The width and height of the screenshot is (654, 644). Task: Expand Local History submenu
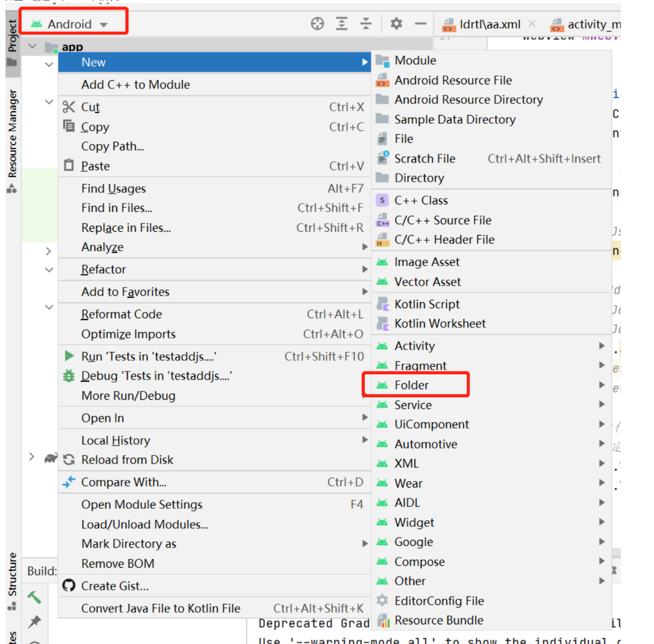pyautogui.click(x=215, y=440)
